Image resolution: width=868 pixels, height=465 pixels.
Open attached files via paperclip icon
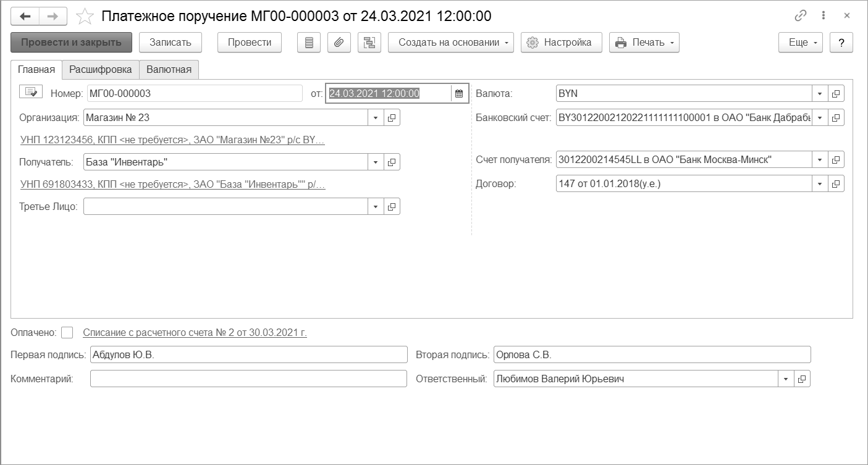[x=339, y=43]
